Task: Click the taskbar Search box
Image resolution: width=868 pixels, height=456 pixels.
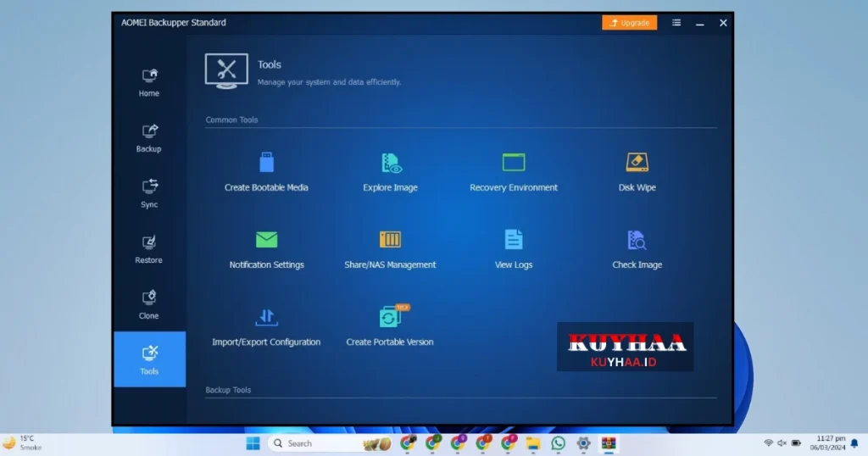Action: click(331, 443)
